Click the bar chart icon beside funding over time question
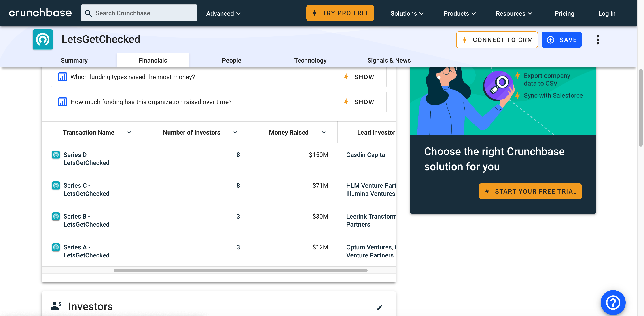Image resolution: width=644 pixels, height=316 pixels. coord(63,102)
